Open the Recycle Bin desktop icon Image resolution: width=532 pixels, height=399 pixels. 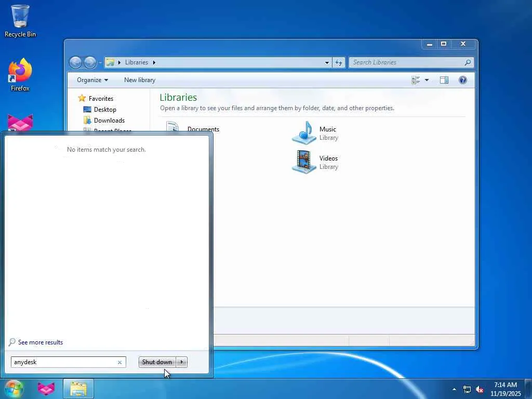click(x=20, y=20)
